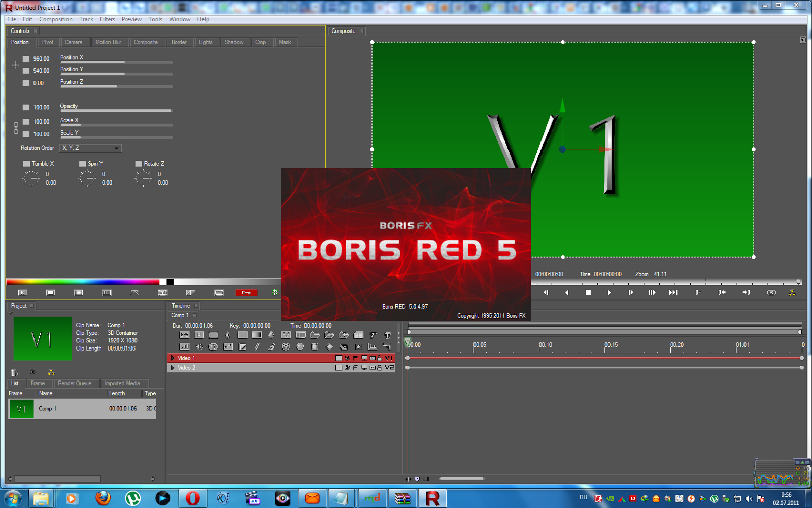Click the diamond keyframe icon in timeline toolbar
Screen dimensions: 812x508
329,347
